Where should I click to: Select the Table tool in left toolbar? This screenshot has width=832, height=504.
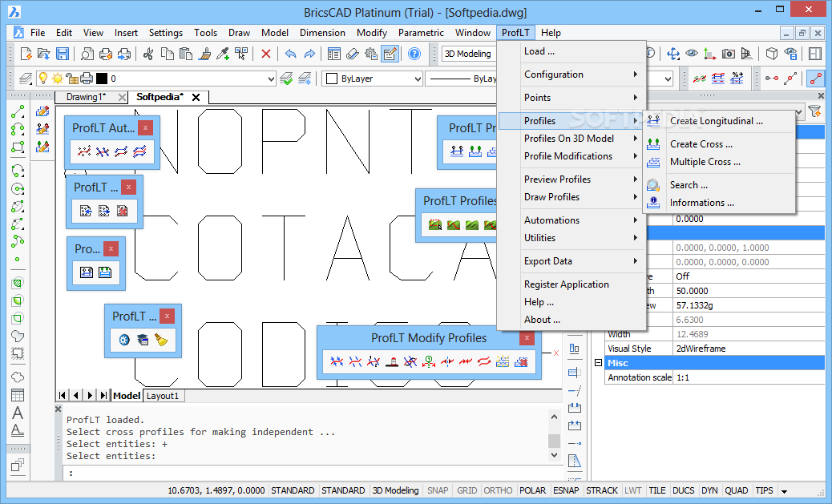[18, 395]
